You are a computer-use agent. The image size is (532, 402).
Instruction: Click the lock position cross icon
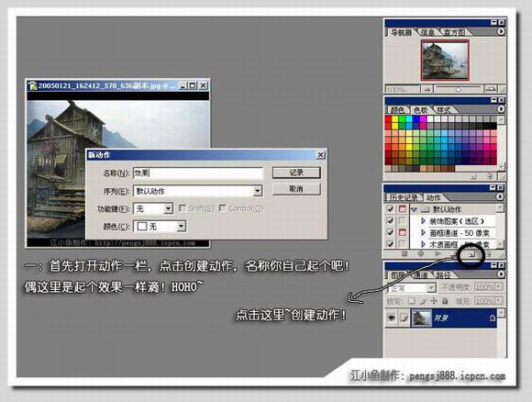click(434, 301)
